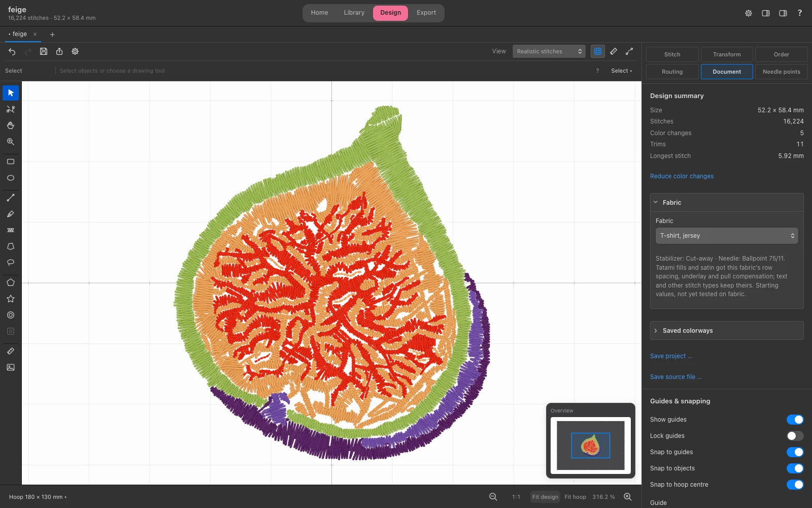Click the undo arrow

(x=12, y=51)
